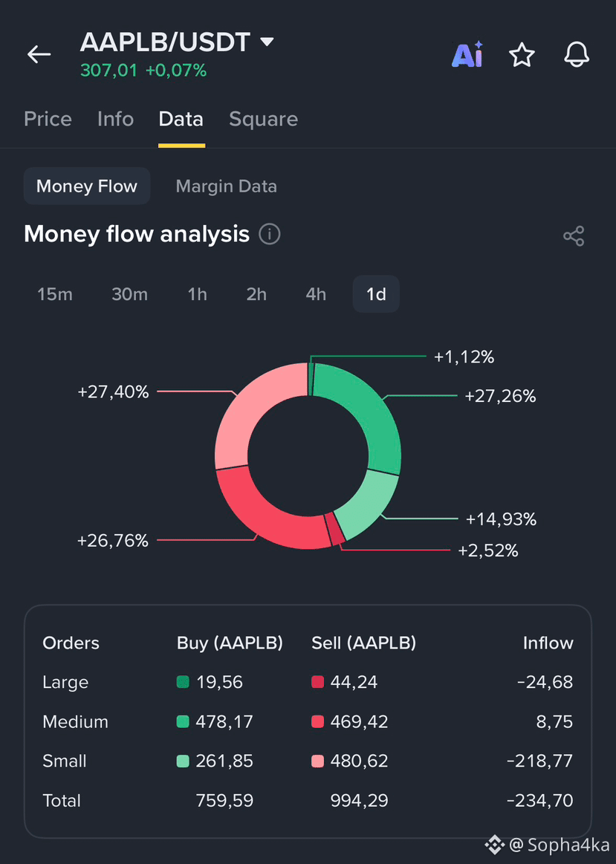This screenshot has height=864, width=616.
Task: Click the green Medium buy color swatch
Action: [x=182, y=722]
